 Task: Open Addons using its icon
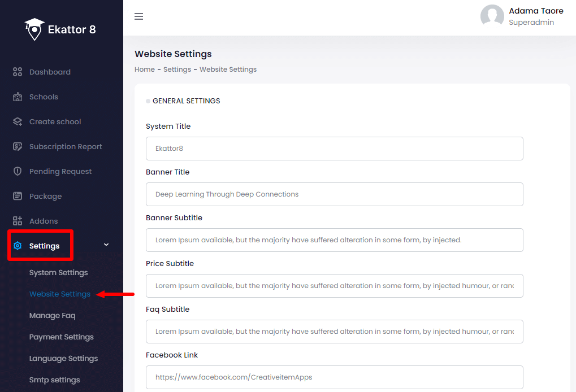(17, 221)
